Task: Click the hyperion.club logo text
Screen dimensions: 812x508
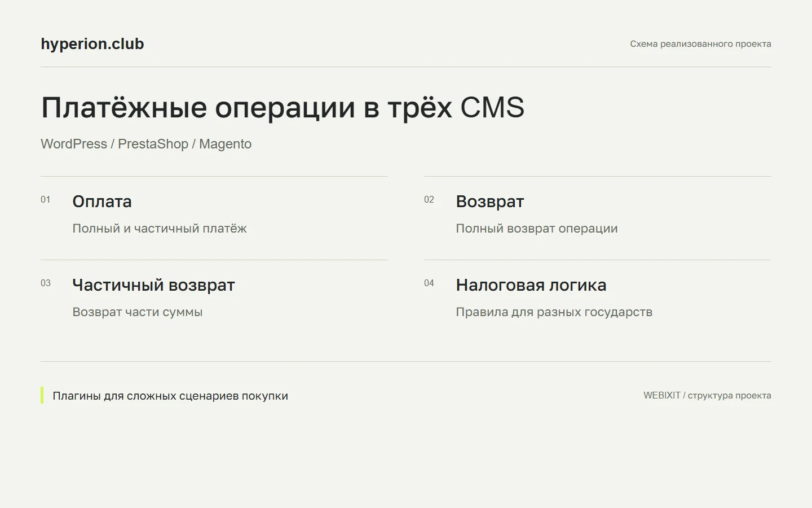Action: coord(92,44)
